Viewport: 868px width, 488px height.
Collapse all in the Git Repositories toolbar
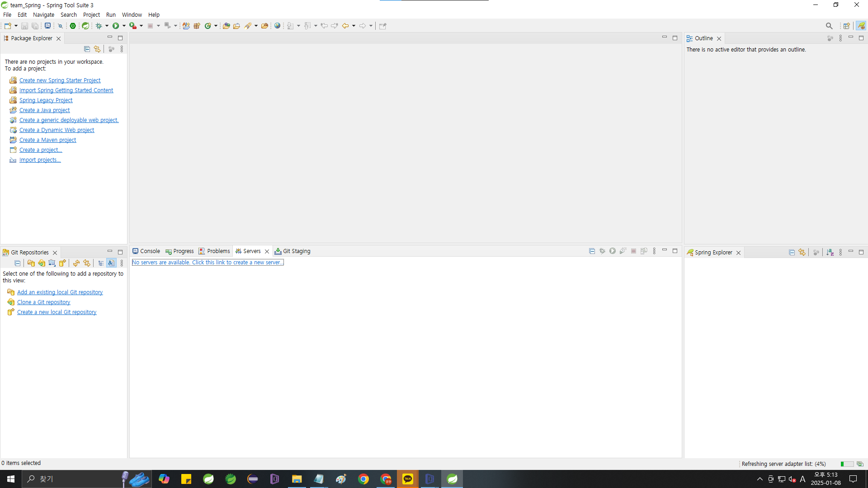[x=18, y=263]
